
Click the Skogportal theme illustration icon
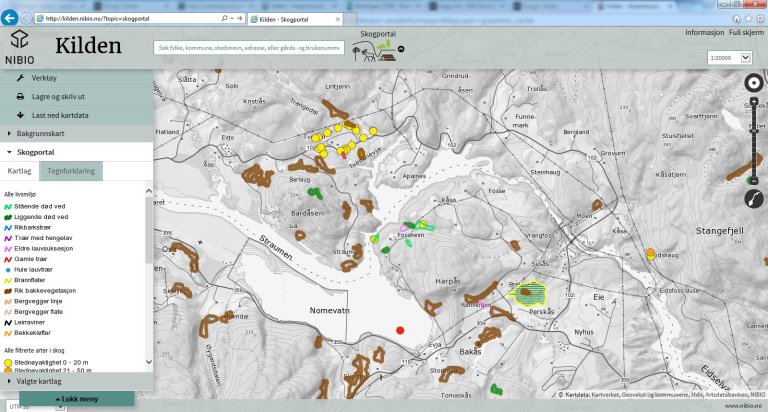click(x=374, y=51)
